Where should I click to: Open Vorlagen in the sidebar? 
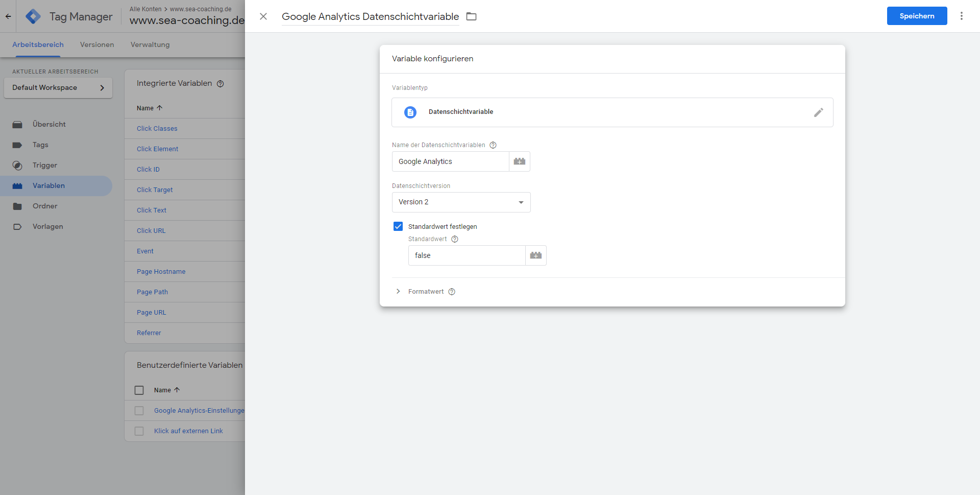tap(48, 226)
